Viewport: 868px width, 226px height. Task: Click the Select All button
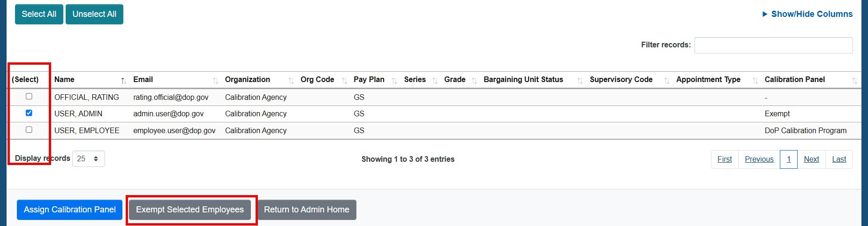pyautogui.click(x=39, y=14)
